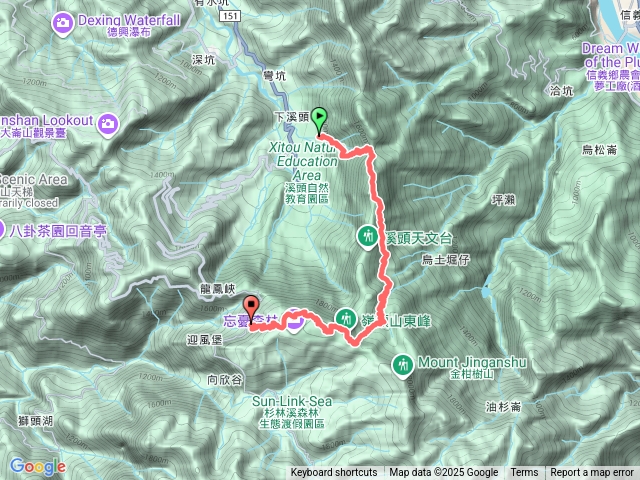The image size is (640, 480).
Task: Open Keyboard shortcuts
Action: click(x=334, y=473)
